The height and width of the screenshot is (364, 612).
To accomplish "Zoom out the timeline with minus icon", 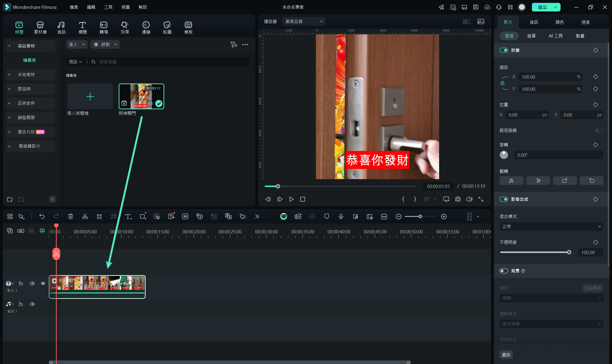I will pyautogui.click(x=399, y=217).
